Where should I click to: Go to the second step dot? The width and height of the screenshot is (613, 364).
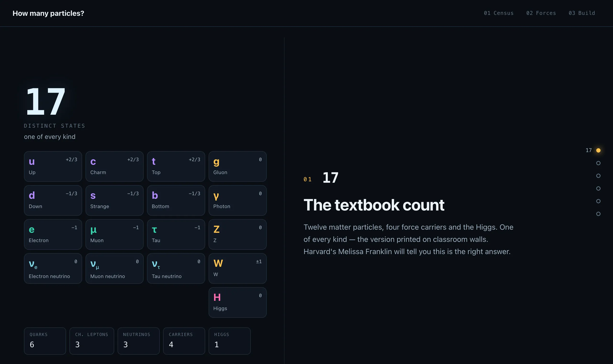[598, 163]
